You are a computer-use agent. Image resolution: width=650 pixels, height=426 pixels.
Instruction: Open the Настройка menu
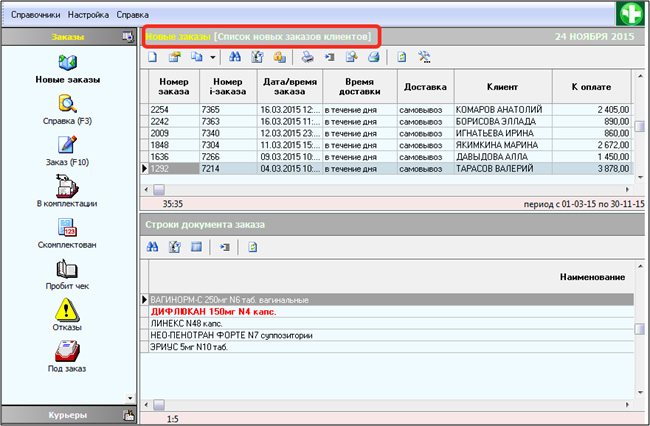(88, 16)
